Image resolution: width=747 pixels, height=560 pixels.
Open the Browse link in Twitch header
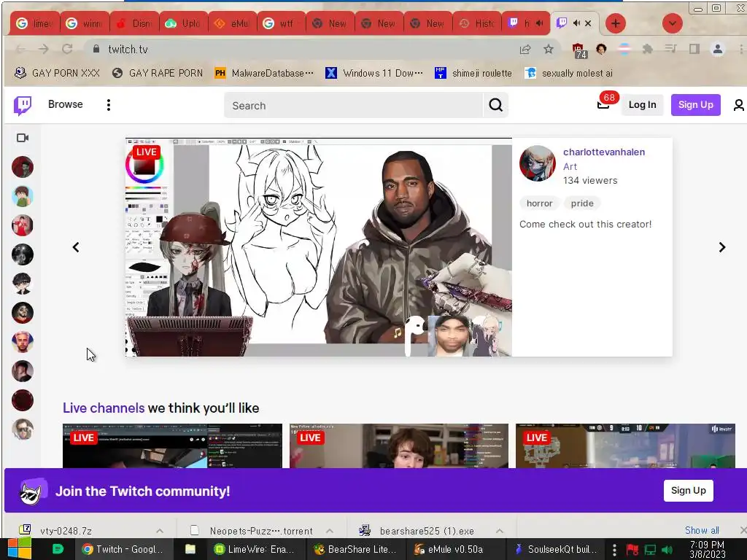point(65,104)
